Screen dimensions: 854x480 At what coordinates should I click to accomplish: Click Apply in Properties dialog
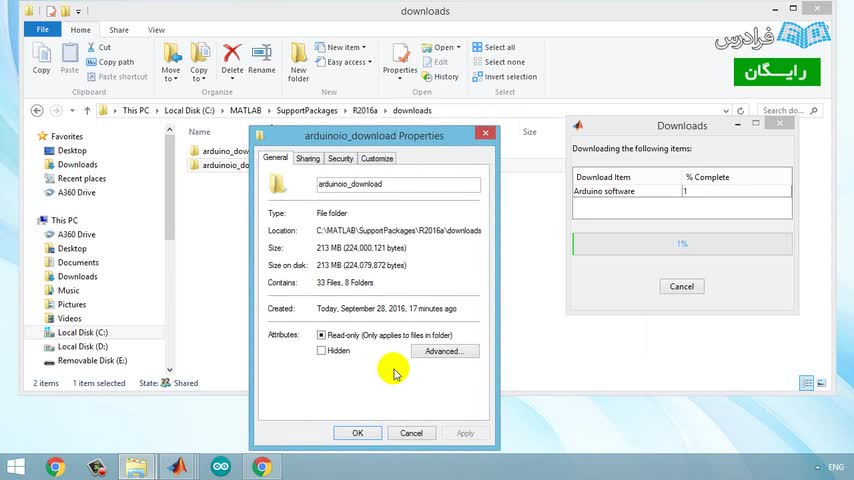(465, 433)
